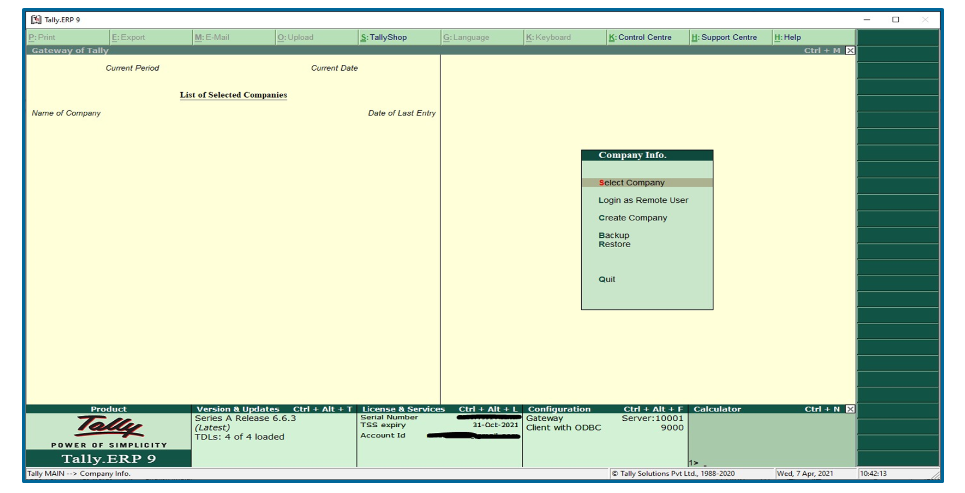Click the Date of Last Entry column label

pos(402,113)
